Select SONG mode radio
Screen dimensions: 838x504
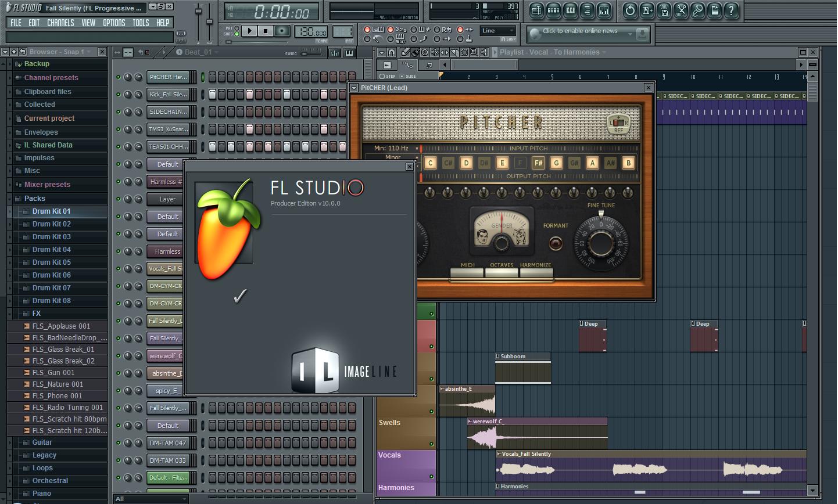[237, 34]
